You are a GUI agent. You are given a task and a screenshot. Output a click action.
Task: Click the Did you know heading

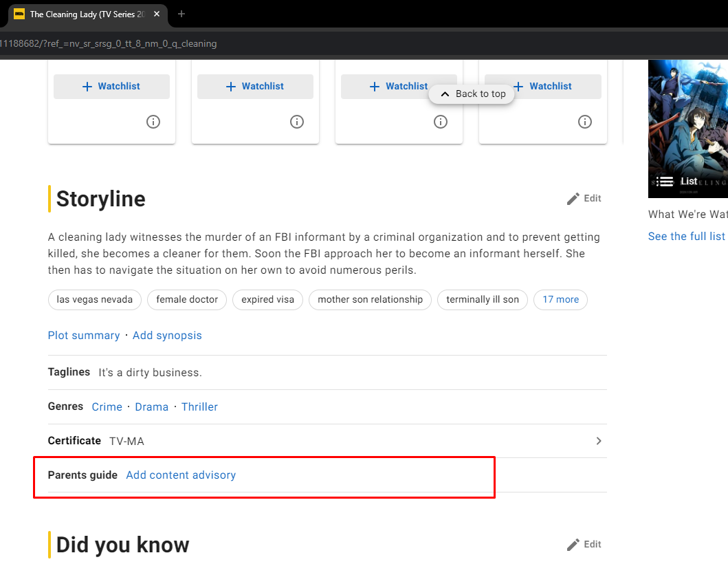tap(122, 545)
